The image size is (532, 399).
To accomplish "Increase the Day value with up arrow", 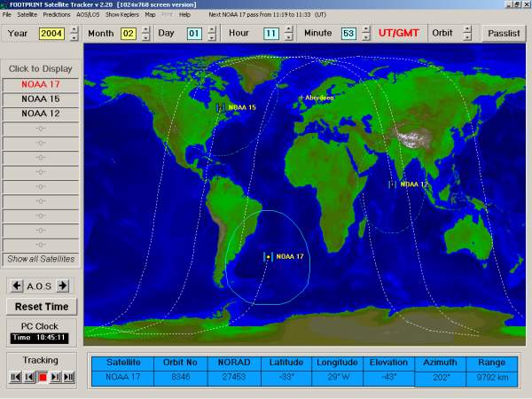I will (x=212, y=29).
